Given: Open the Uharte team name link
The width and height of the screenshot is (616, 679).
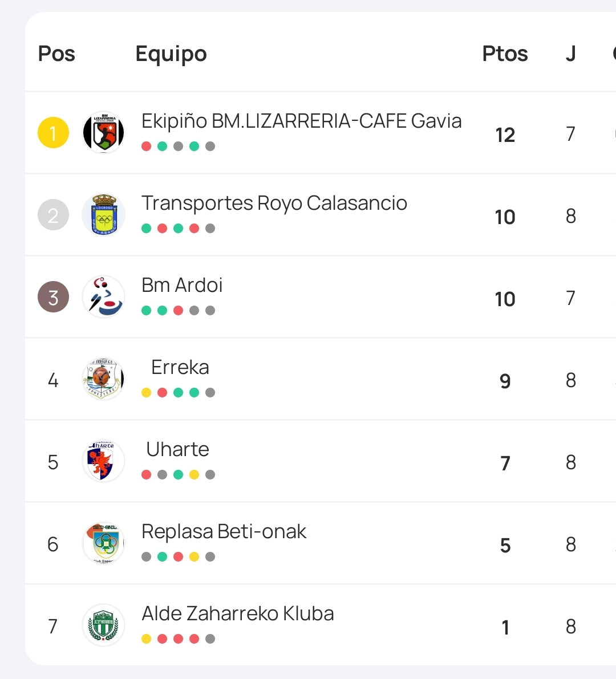Looking at the screenshot, I should click(177, 449).
